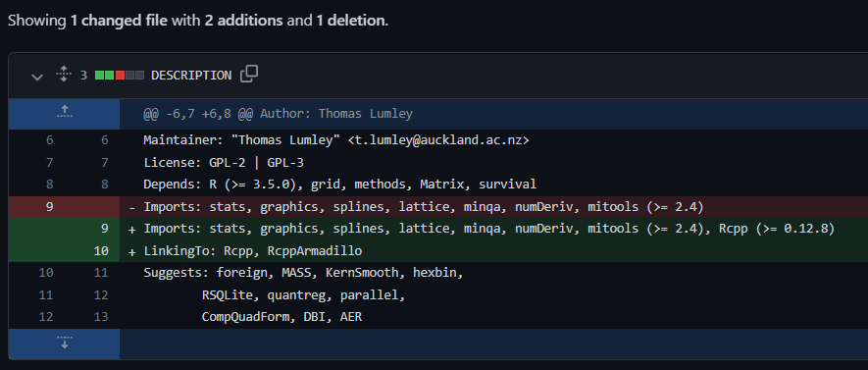Select old line number 11 RSQLite row
The width and height of the screenshot is (868, 370).
[x=46, y=295]
